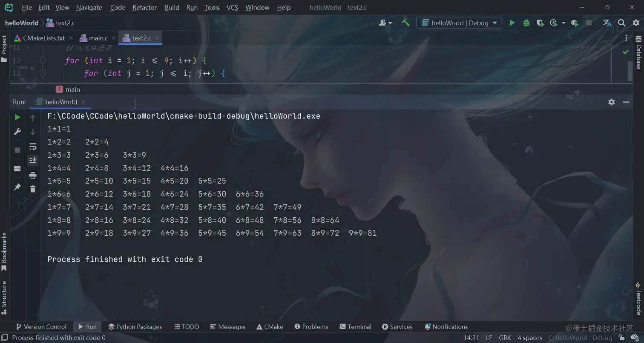Open Search Everywhere magnifier

coord(621,23)
